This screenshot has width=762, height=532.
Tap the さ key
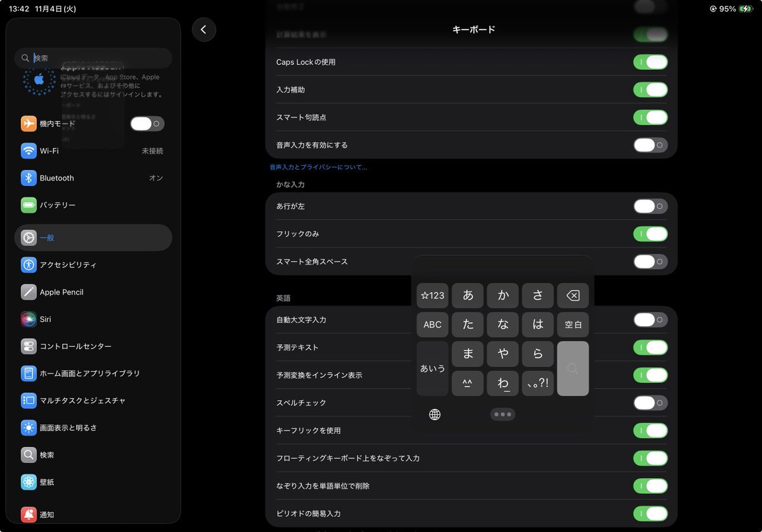point(538,295)
